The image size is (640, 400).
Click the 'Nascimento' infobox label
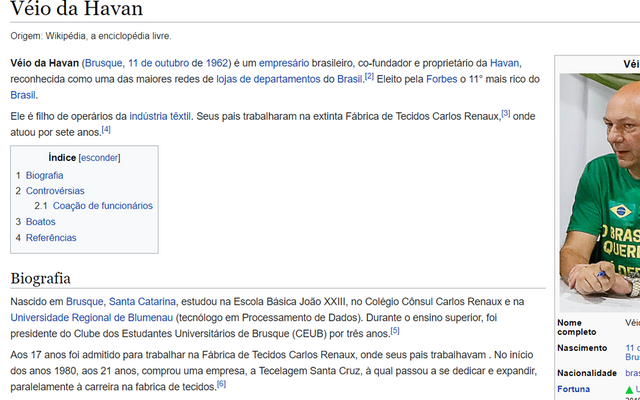pyautogui.click(x=582, y=348)
